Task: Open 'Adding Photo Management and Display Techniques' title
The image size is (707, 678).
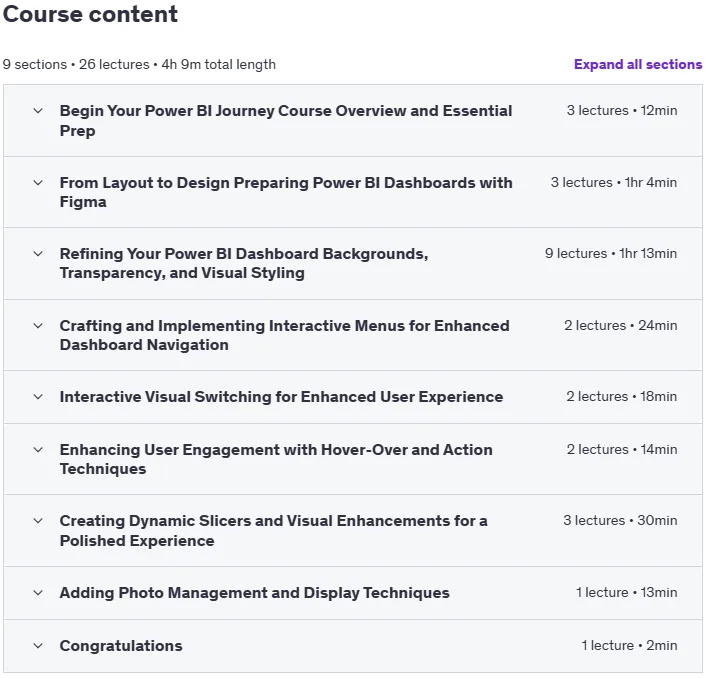Action: pos(255,593)
